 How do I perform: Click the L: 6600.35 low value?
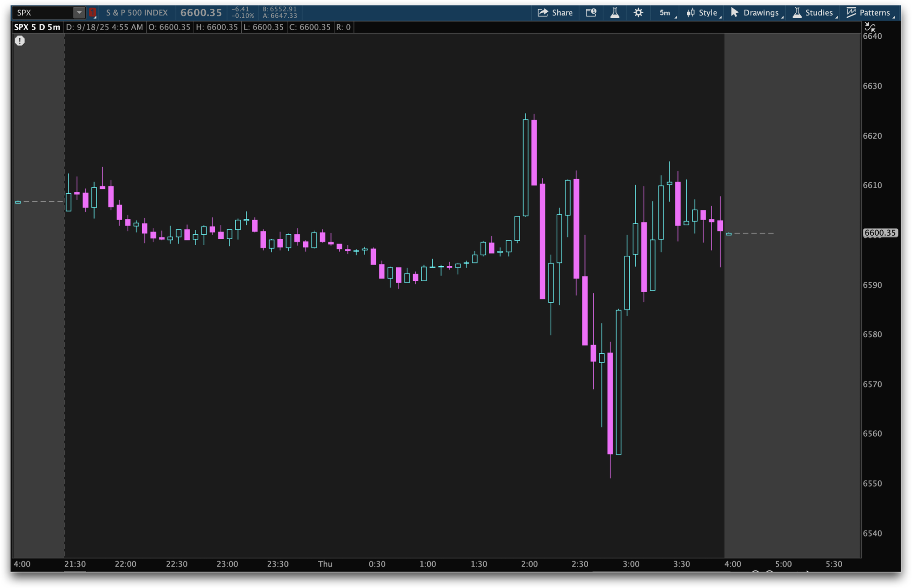pos(264,27)
